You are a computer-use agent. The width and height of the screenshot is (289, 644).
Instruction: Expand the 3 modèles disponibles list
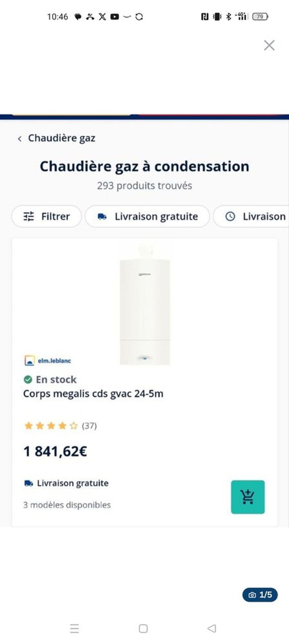point(67,505)
